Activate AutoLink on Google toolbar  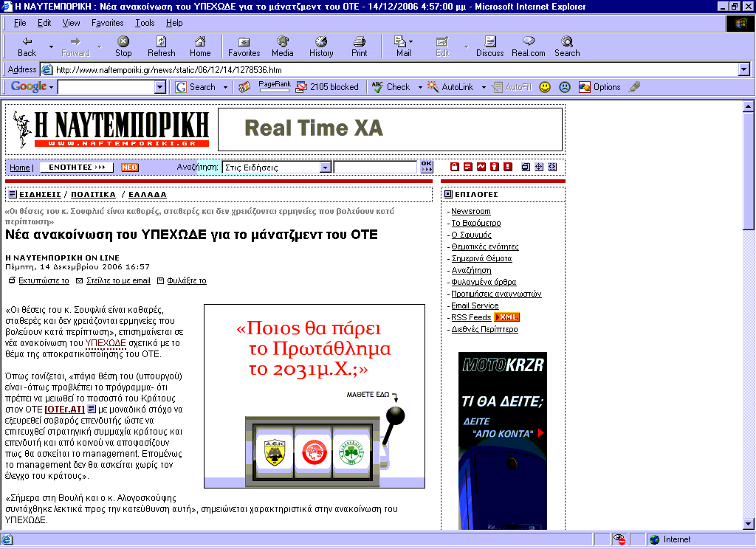click(451, 87)
